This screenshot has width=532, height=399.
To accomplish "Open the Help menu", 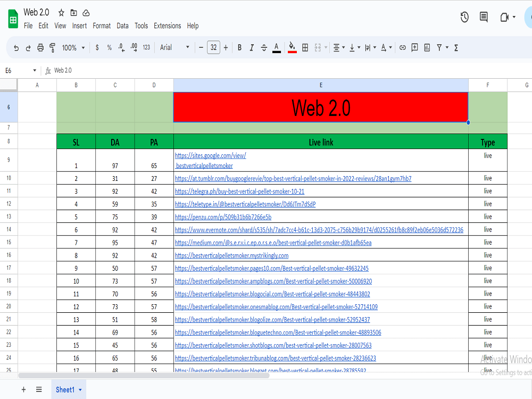I will [x=193, y=26].
